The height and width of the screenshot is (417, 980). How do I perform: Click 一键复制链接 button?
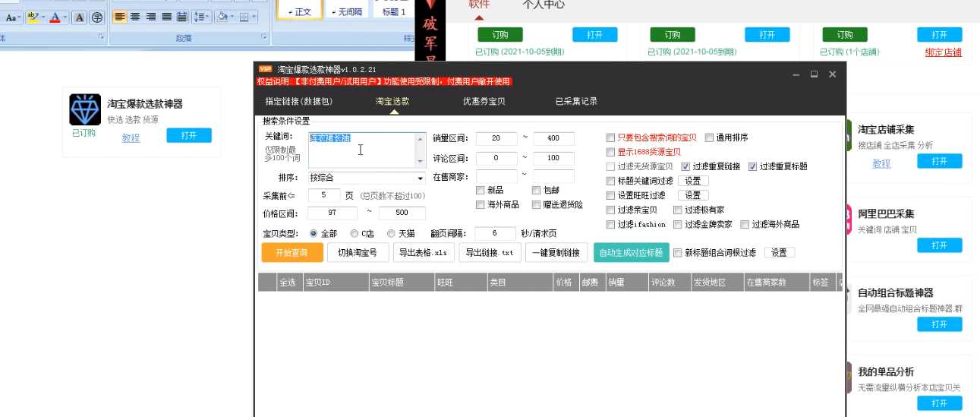coord(556,253)
